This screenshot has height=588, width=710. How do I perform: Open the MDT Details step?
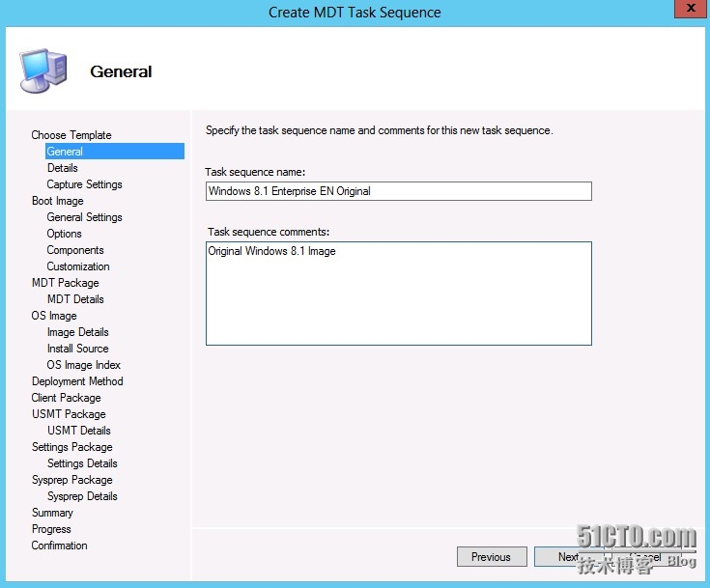75,299
